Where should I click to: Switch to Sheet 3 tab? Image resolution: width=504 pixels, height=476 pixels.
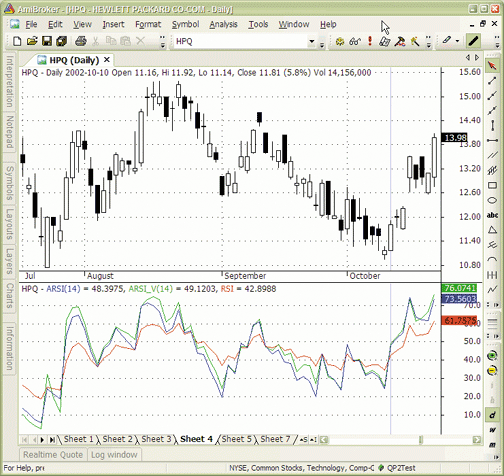tap(156, 439)
